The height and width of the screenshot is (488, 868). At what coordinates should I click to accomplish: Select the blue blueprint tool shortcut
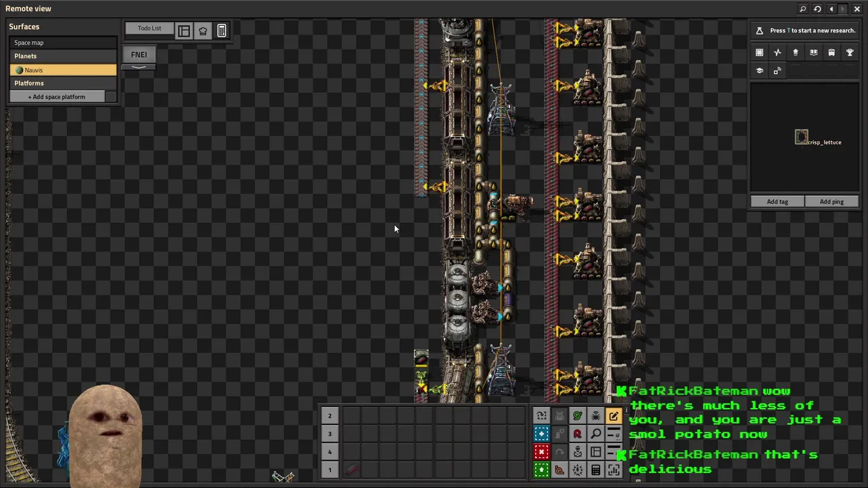(541, 434)
